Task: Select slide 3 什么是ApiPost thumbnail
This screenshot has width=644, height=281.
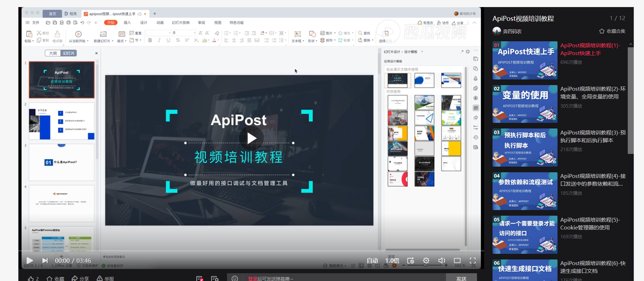Action: coord(61,162)
